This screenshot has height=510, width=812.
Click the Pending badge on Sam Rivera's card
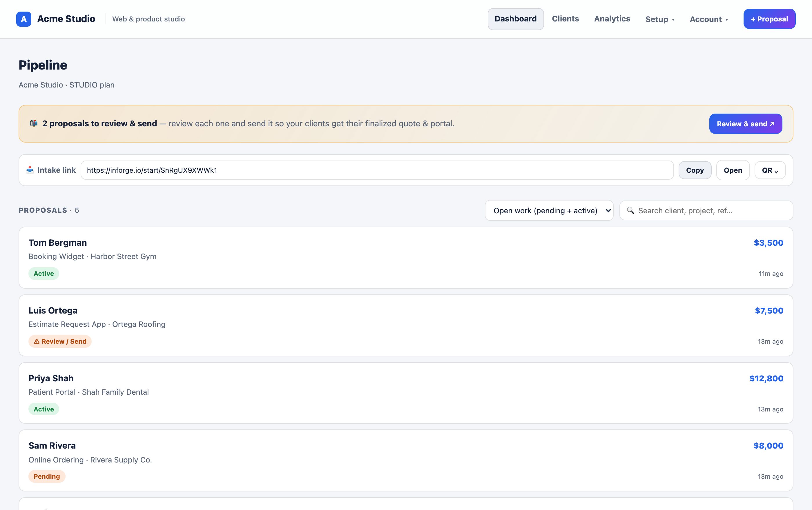click(47, 477)
